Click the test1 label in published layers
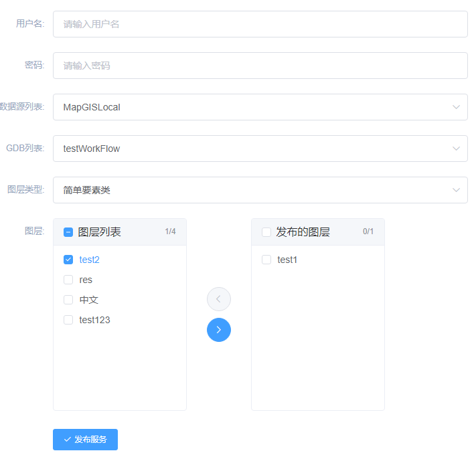476x457 pixels. [287, 260]
